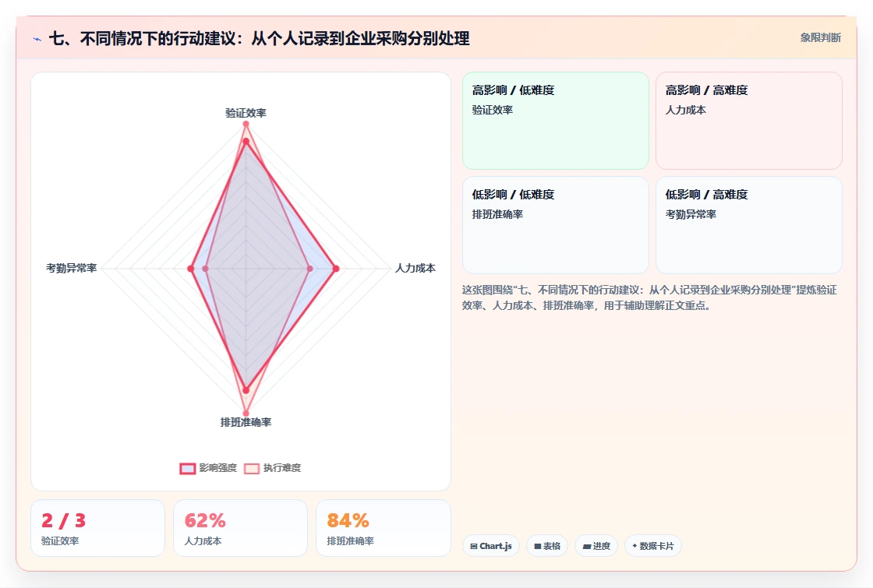873x588 pixels.
Task: Open the 高影响 / 低难度 quadrant card
Action: pos(556,120)
